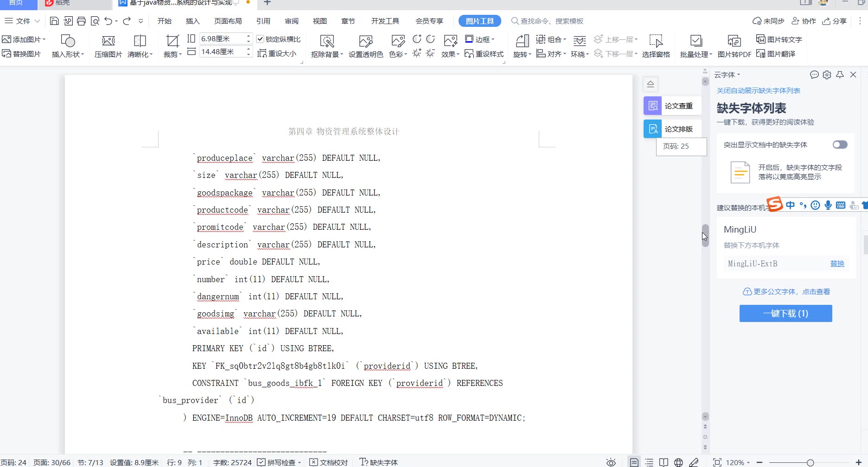Compress picture with 压缩图片
The width and height of the screenshot is (868, 467).
108,46
